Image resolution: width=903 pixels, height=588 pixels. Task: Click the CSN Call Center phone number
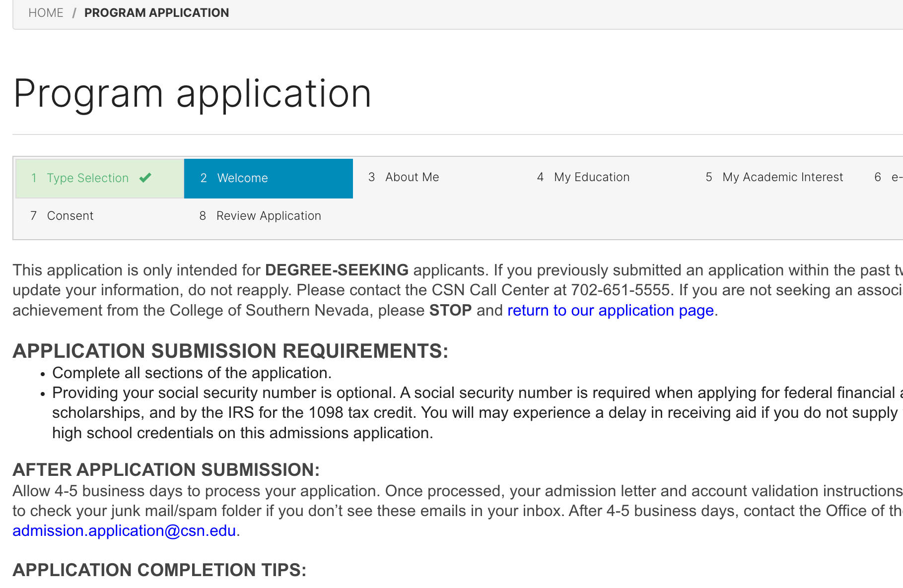point(621,290)
